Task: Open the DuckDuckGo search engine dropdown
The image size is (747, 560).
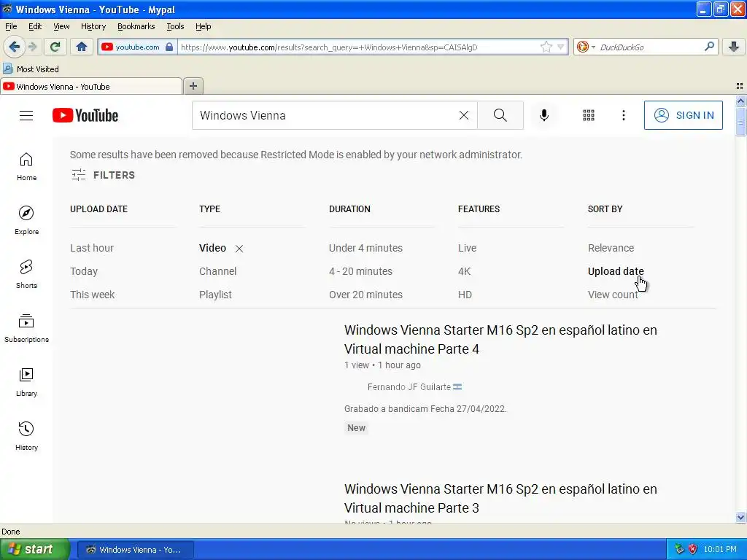Action: (x=586, y=47)
